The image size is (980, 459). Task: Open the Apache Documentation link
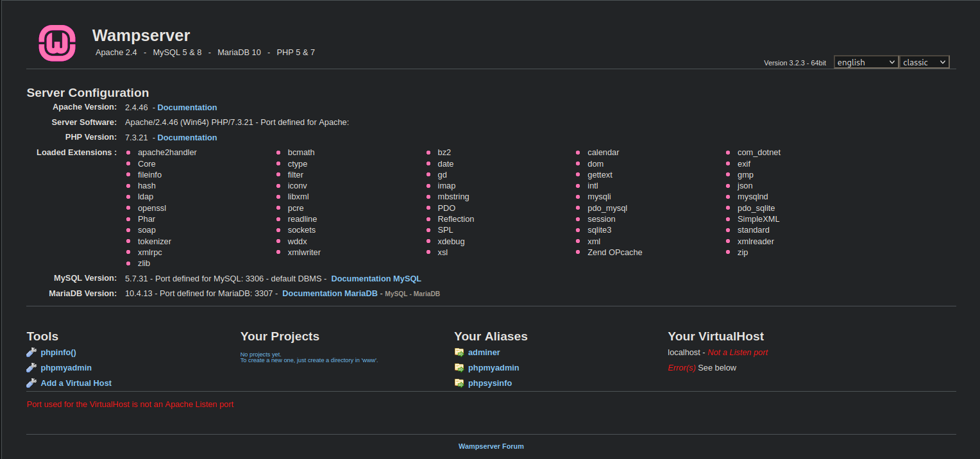click(187, 108)
